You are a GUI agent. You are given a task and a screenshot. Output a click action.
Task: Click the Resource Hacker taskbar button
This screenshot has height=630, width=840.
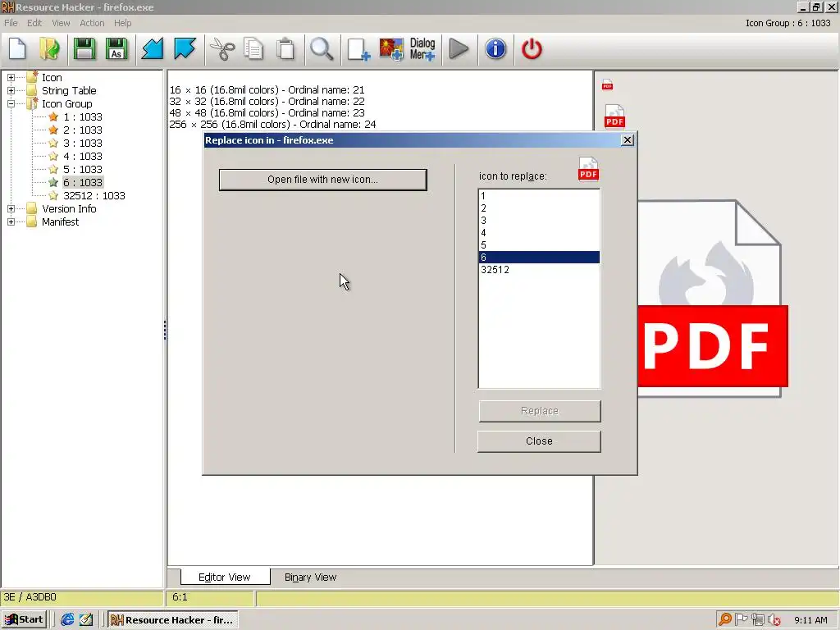(172, 620)
